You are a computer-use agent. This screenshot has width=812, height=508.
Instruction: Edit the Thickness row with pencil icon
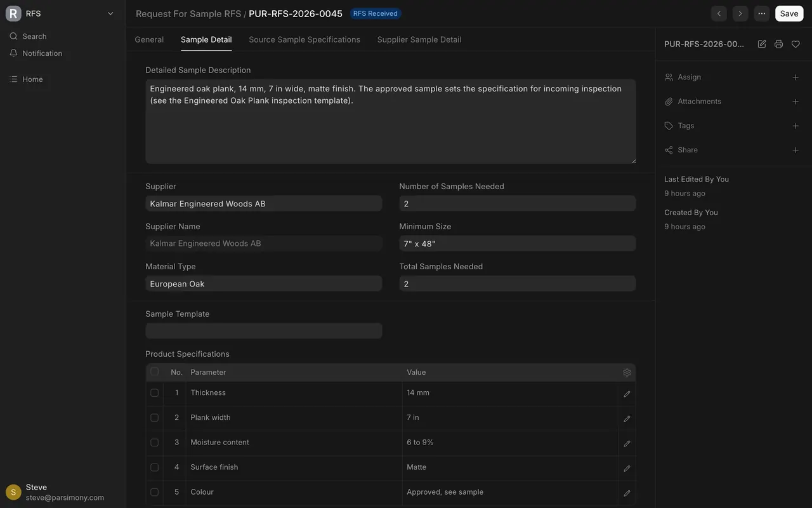point(627,394)
